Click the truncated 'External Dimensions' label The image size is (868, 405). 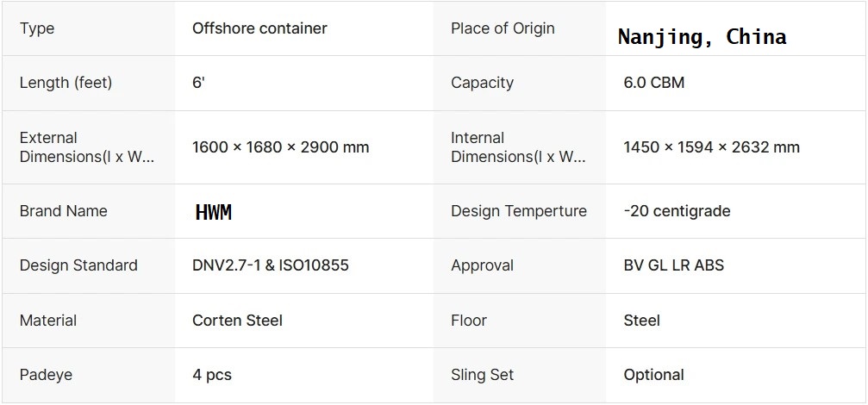pos(87,147)
